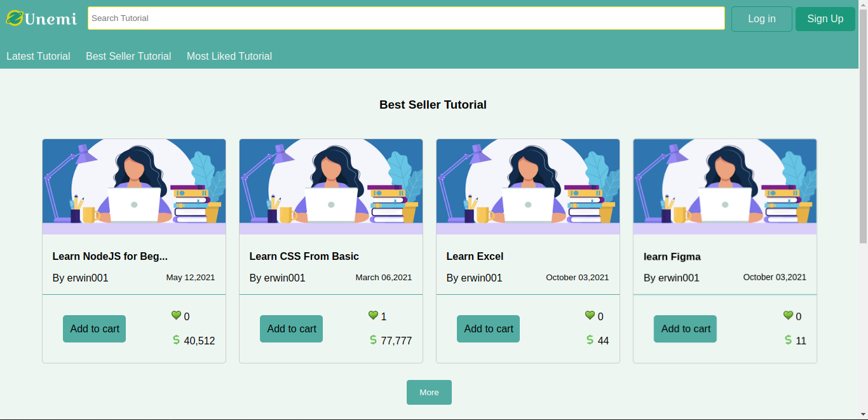Click heart icon on Learn CSS card
868x420 pixels.
tap(373, 315)
